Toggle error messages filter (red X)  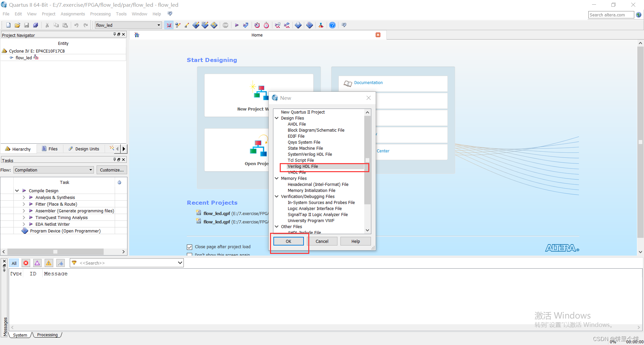[x=26, y=263]
